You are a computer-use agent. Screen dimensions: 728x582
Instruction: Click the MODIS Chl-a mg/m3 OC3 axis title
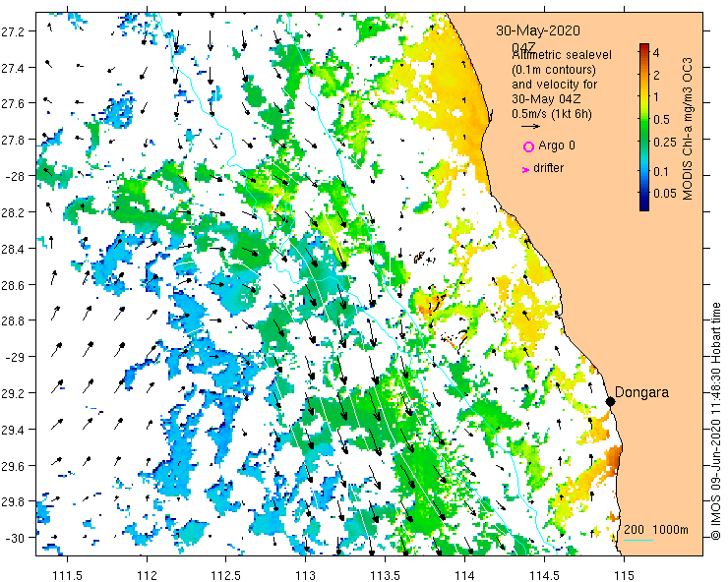pos(688,129)
